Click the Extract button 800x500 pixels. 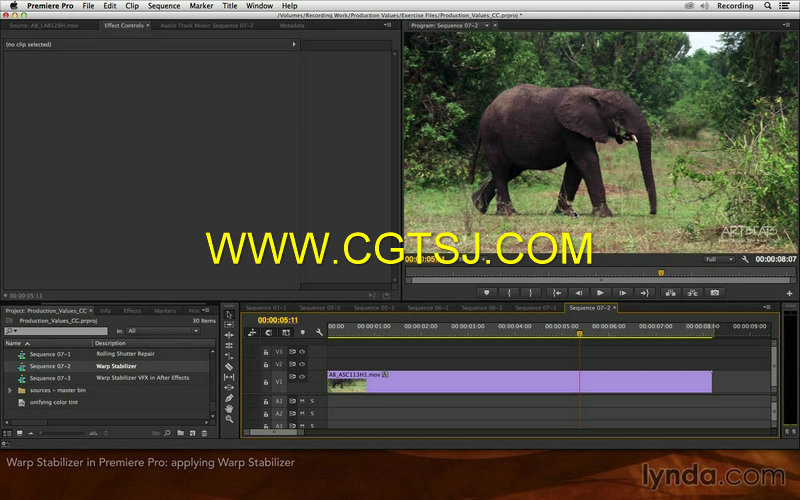coord(693,293)
